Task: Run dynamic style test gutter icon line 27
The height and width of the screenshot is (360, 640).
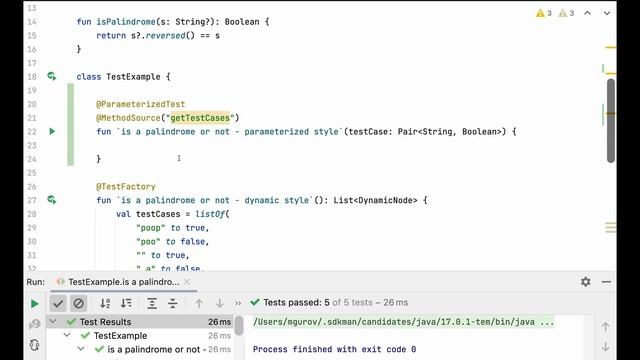Action: [x=52, y=200]
